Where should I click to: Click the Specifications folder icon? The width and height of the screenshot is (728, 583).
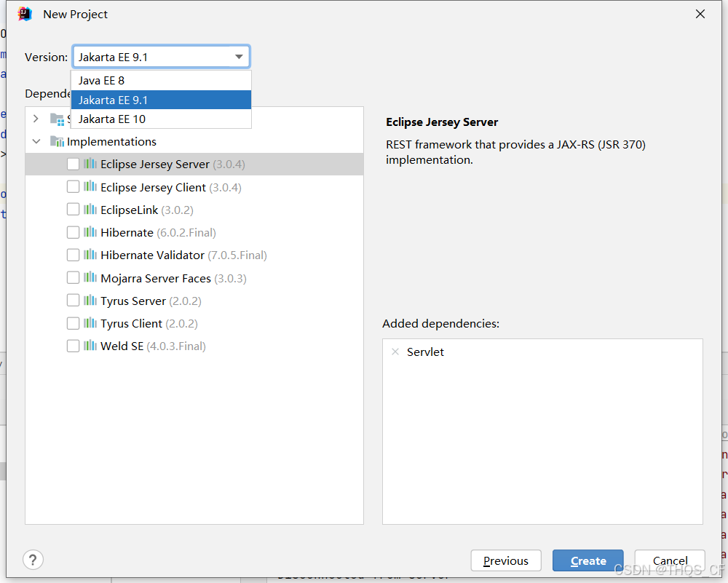point(57,119)
